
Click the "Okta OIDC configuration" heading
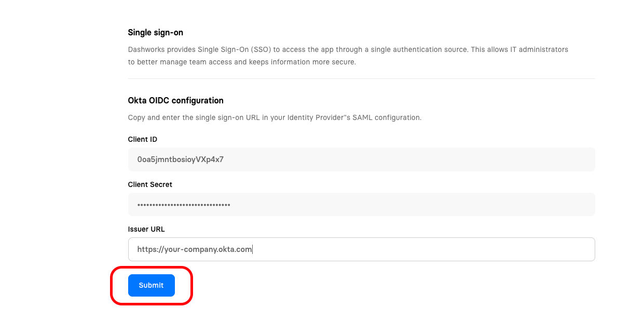[175, 100]
